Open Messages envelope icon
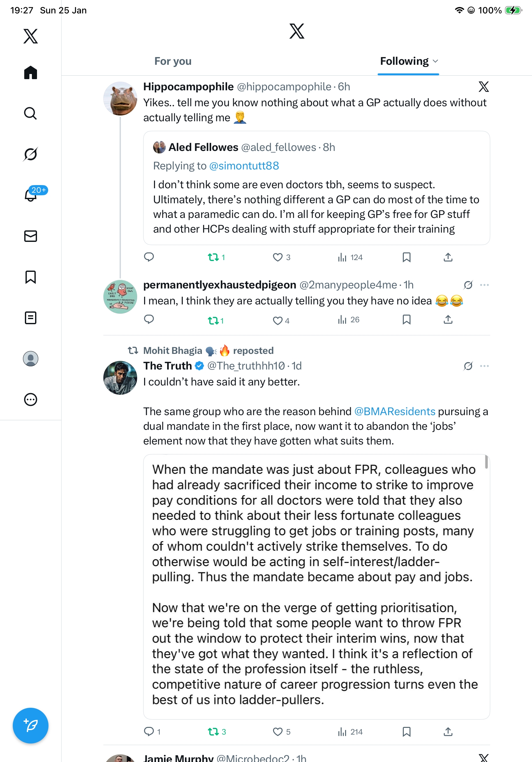 point(30,236)
